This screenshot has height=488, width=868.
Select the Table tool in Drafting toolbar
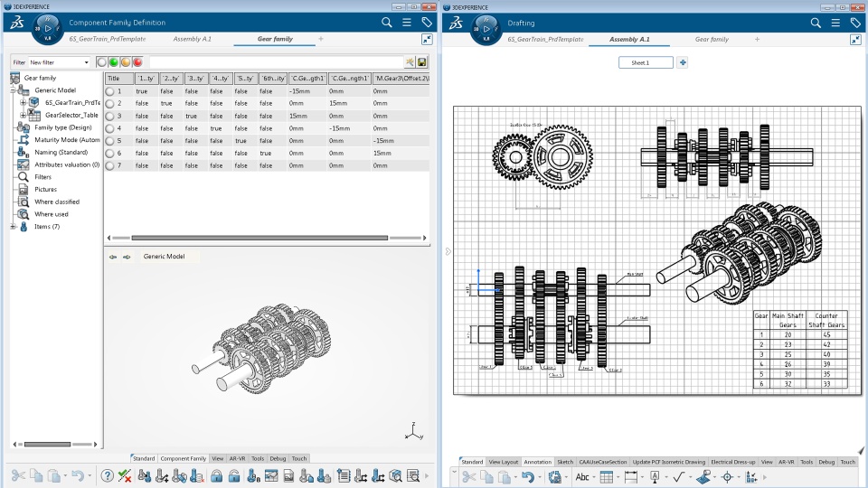(607, 476)
